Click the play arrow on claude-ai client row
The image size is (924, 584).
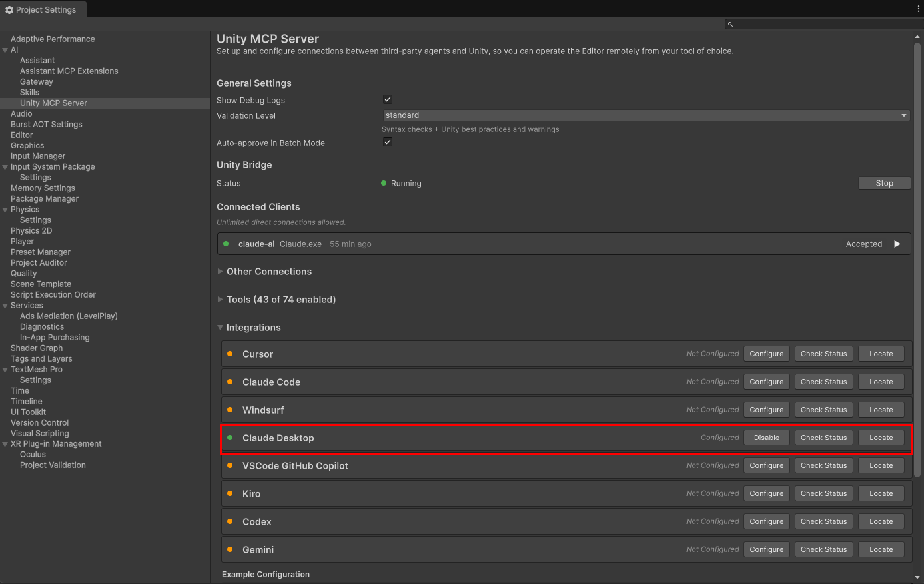pos(897,244)
